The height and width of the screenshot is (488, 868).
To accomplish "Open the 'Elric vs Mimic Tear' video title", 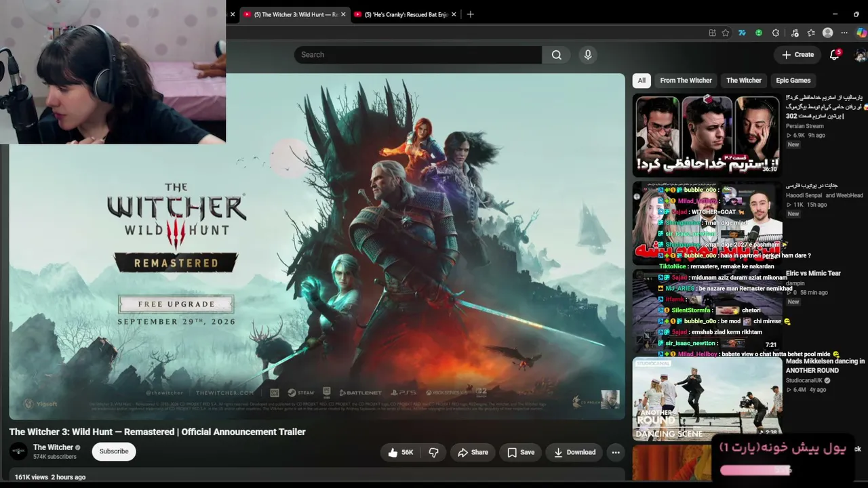I will click(813, 273).
